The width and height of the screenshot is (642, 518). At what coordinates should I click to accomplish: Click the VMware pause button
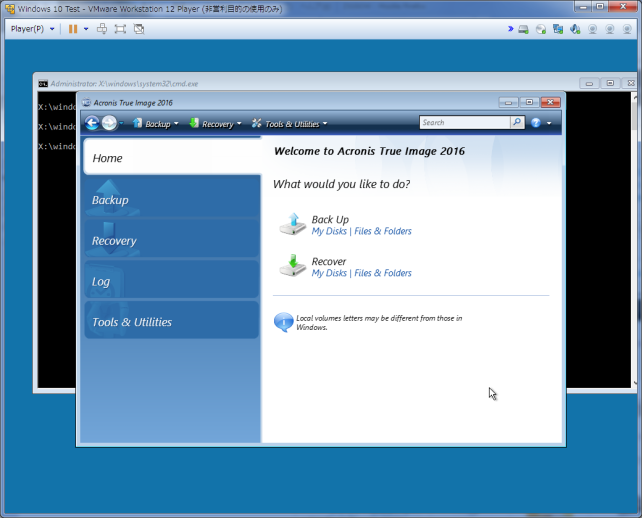pyautogui.click(x=73, y=29)
